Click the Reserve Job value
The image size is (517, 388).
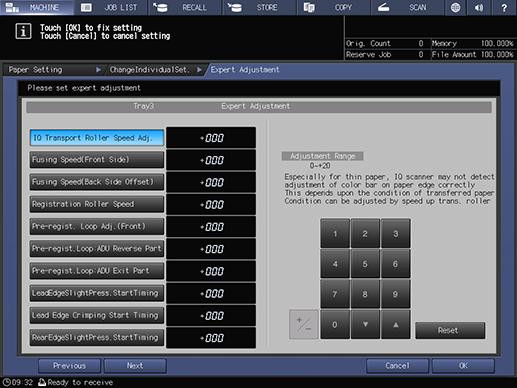(x=421, y=55)
